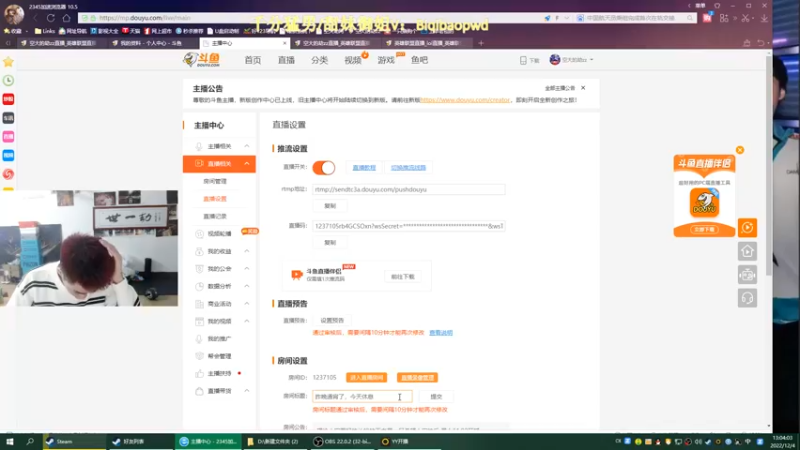Screen dimensions: 800x450
Task: Open the 查看说明 link
Action: point(441,333)
